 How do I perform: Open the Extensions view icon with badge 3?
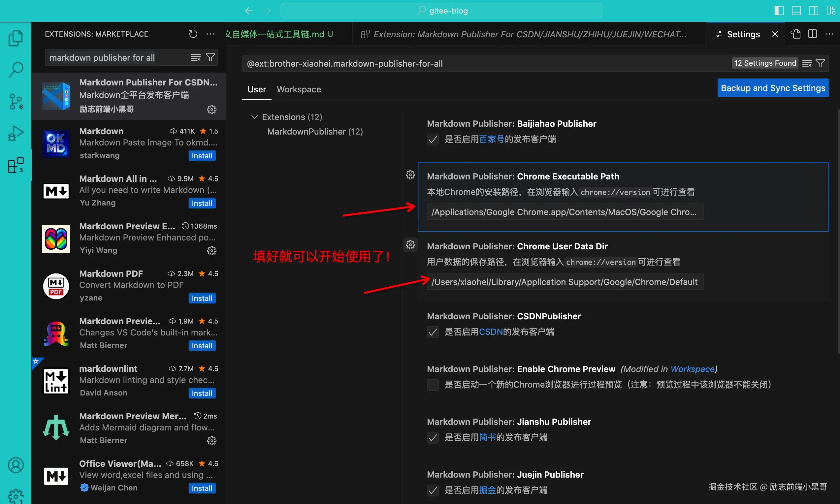(x=15, y=165)
